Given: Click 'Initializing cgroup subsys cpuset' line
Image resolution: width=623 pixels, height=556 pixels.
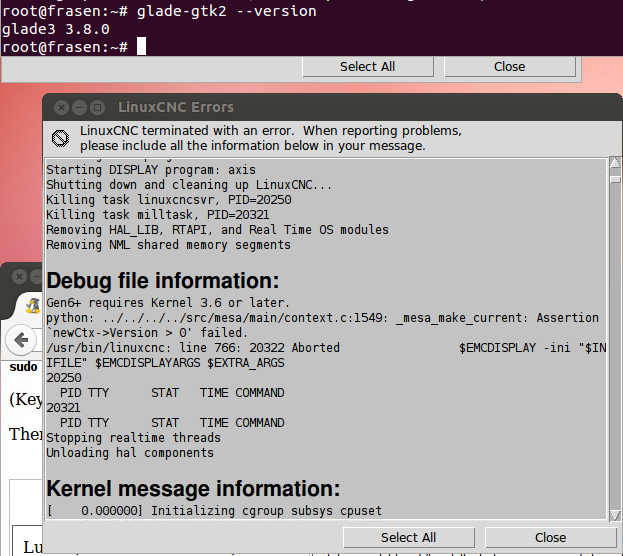Looking at the screenshot, I should tap(215, 511).
